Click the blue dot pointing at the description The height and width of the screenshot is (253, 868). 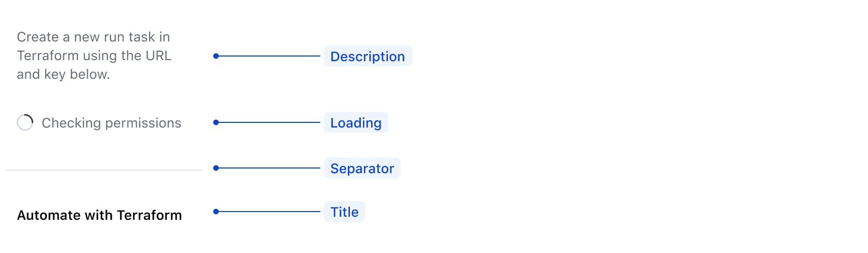216,56
